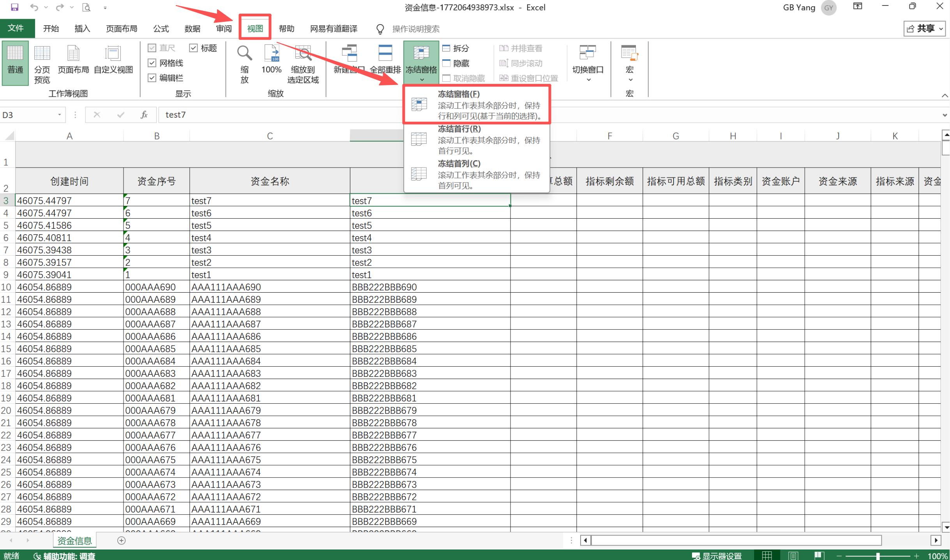Click the Tell Me search box
Viewport: 950px width, 560px height.
pos(416,29)
